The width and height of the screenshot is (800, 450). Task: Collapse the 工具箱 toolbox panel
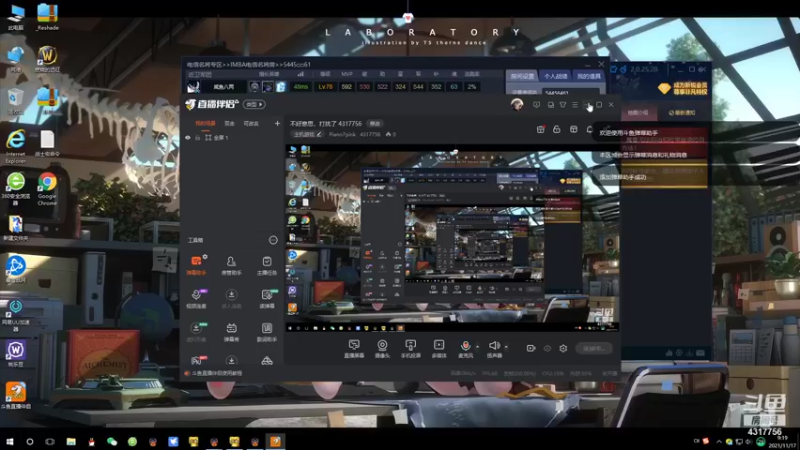tap(273, 240)
